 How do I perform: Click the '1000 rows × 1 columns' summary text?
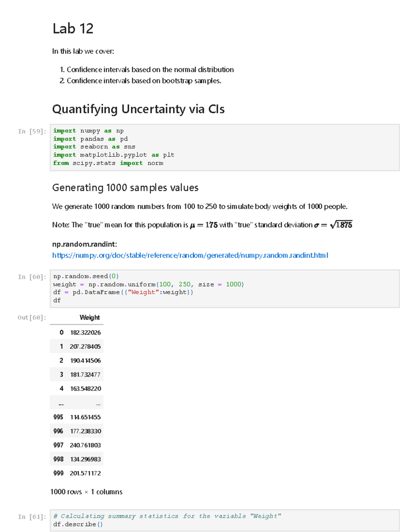point(86,492)
